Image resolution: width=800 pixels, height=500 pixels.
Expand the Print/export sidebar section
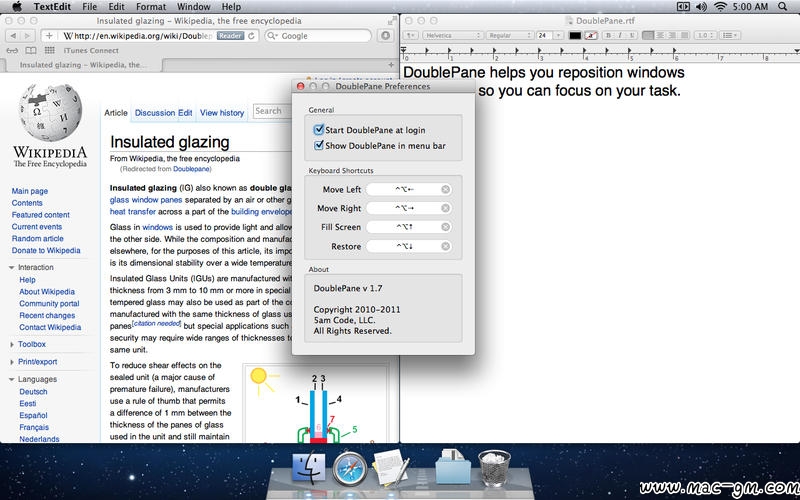12,362
